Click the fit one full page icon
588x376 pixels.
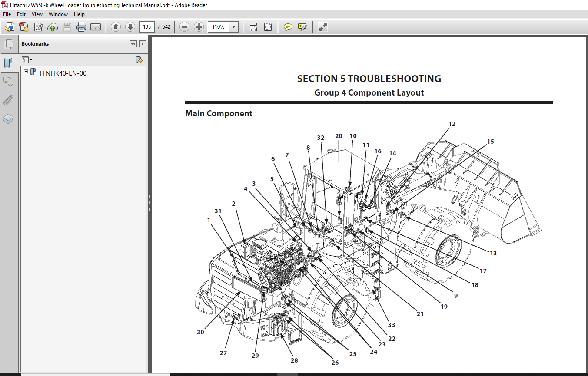tap(268, 27)
